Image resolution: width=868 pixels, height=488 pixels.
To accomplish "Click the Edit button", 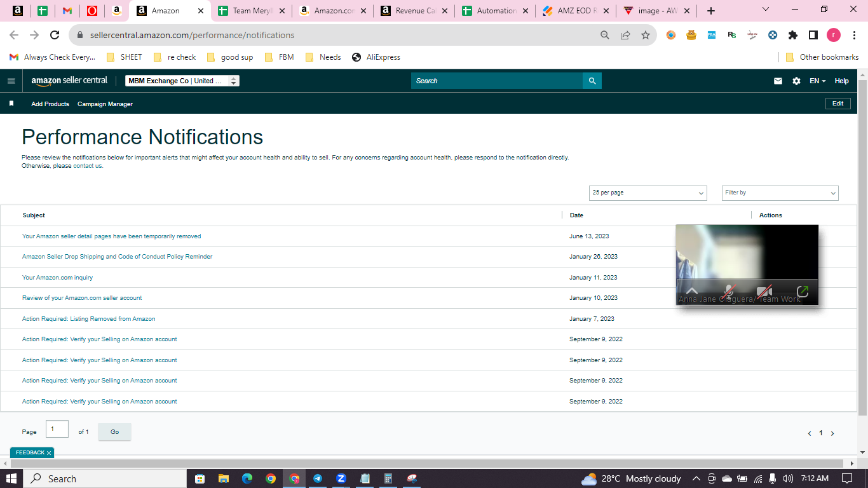I will (x=837, y=104).
